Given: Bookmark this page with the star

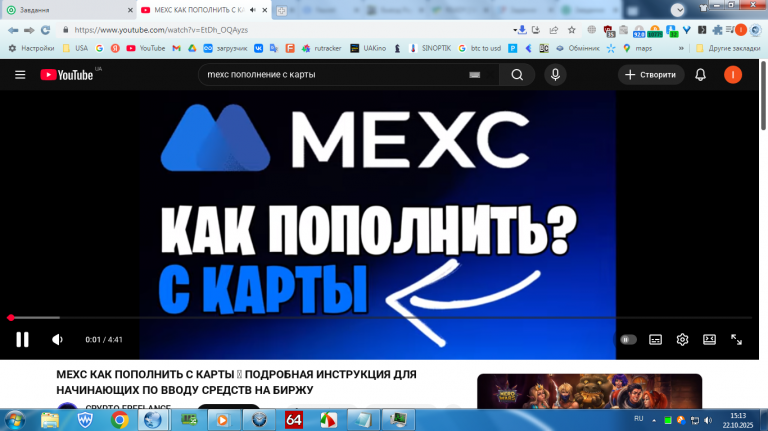Looking at the screenshot, I should 572,30.
